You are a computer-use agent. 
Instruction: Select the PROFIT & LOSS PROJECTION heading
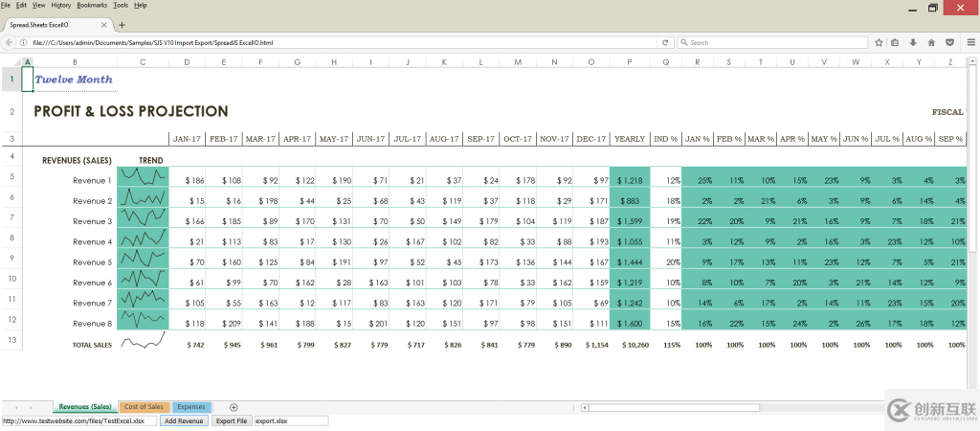tap(130, 111)
